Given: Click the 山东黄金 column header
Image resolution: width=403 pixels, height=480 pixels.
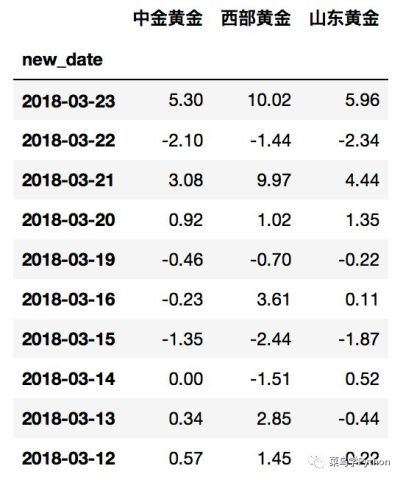Looking at the screenshot, I should [344, 18].
